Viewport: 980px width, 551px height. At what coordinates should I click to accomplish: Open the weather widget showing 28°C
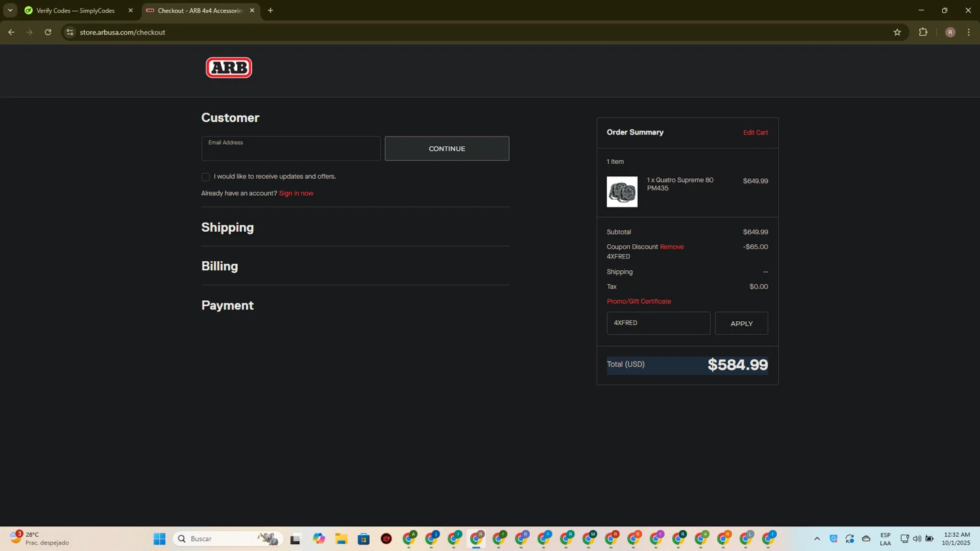[41, 539]
